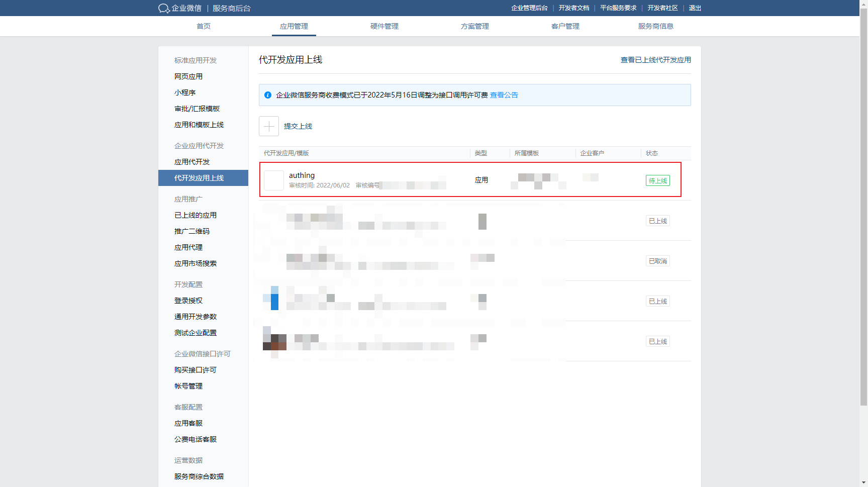Go to the 客户管理 tab
Screen dimensions: 868x487
pos(565,26)
